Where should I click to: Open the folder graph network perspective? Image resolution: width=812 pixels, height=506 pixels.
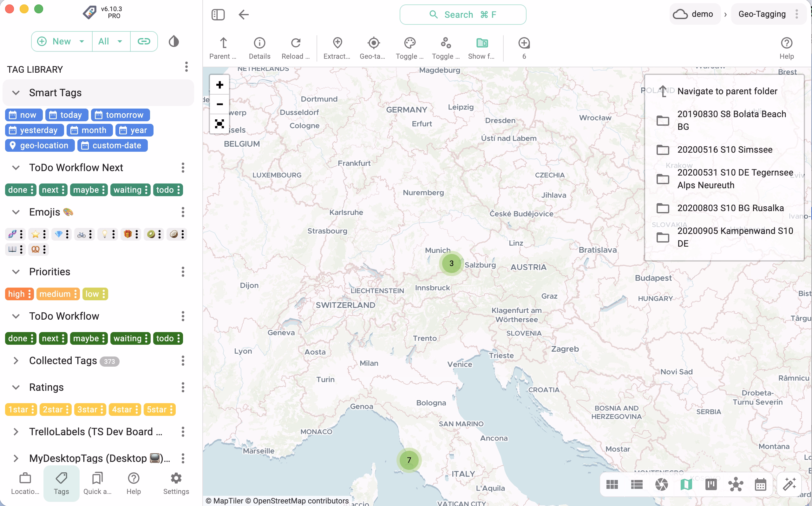point(736,484)
